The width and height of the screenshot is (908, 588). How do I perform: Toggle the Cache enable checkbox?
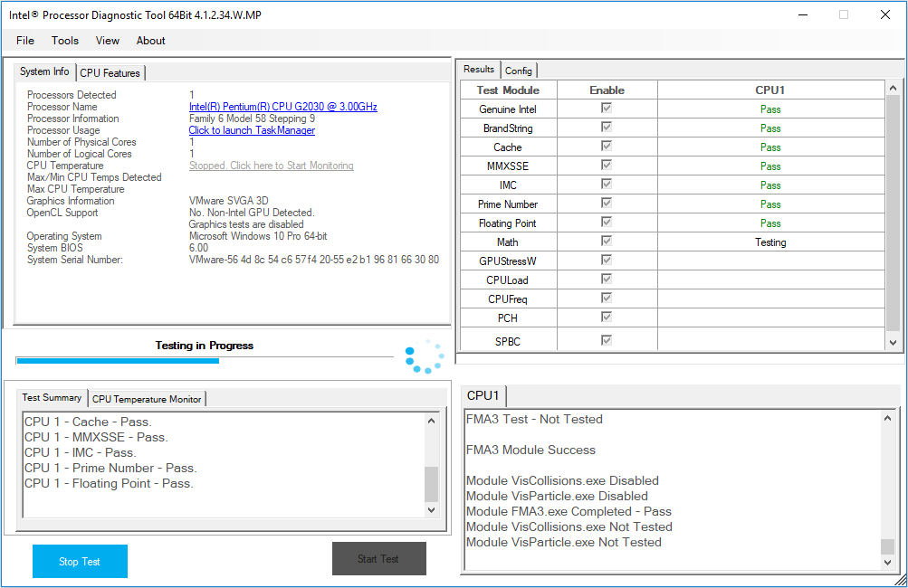click(x=607, y=147)
